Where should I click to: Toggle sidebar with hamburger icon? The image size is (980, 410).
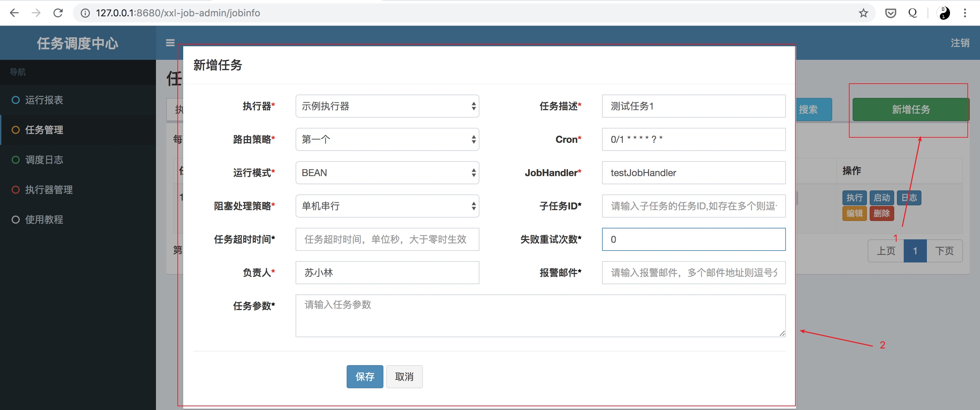(x=170, y=43)
